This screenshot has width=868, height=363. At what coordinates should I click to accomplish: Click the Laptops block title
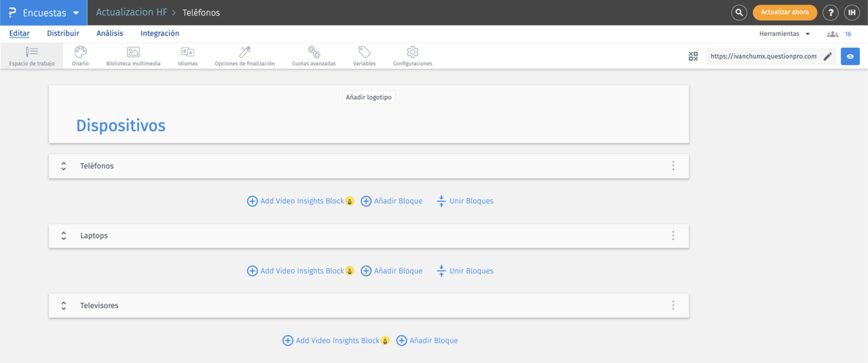[x=94, y=236]
